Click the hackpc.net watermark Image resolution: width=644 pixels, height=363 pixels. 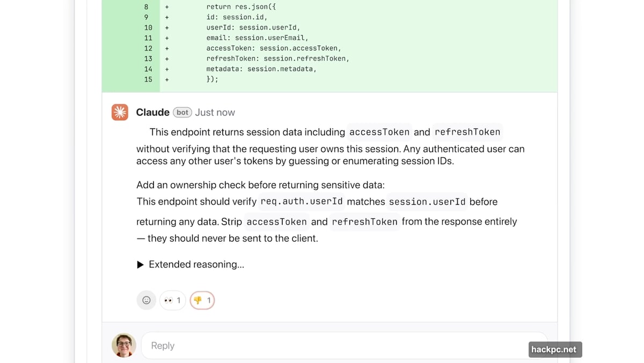[x=555, y=349]
